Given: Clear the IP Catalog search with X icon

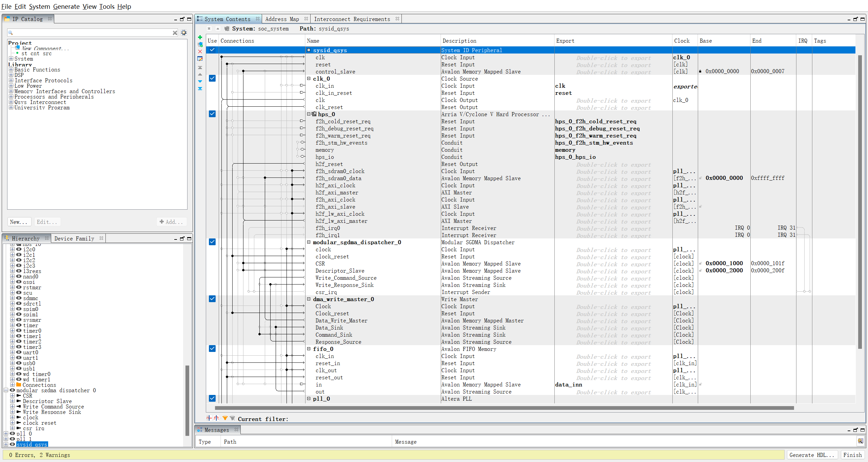Looking at the screenshot, I should 175,33.
